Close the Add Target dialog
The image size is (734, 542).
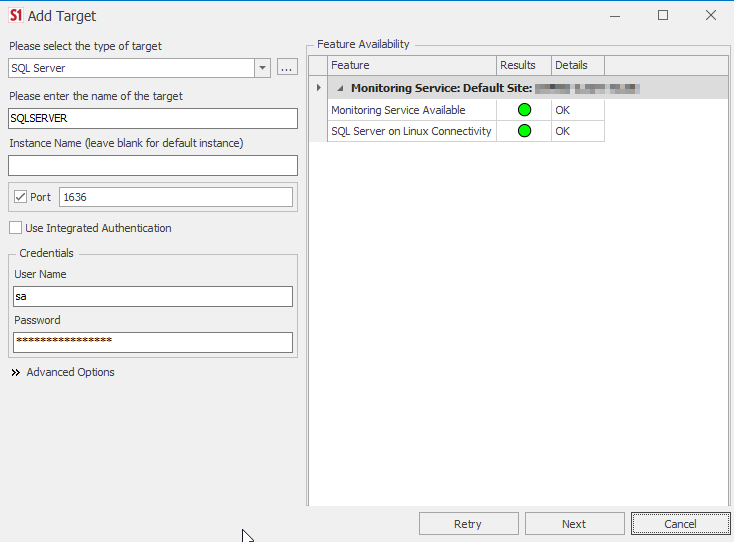(x=711, y=15)
